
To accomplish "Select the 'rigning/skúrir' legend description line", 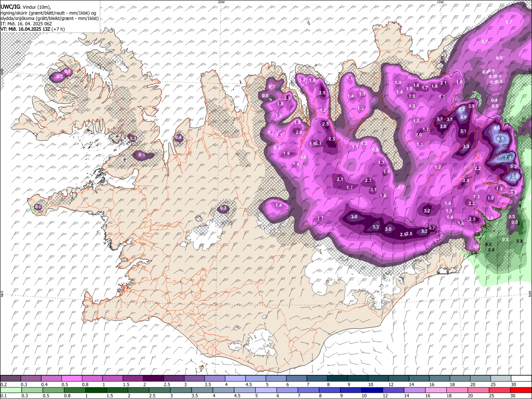I will [48, 13].
